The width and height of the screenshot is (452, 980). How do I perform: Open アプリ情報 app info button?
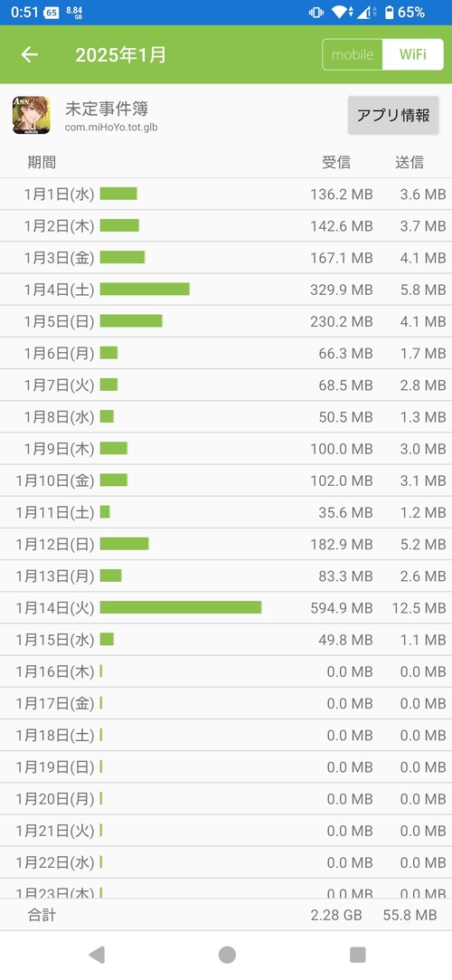click(x=393, y=115)
